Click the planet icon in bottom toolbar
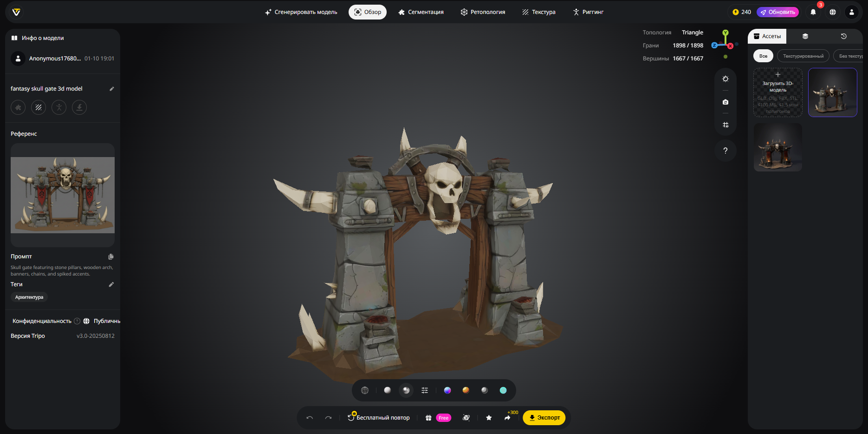The height and width of the screenshot is (434, 868). point(466,418)
